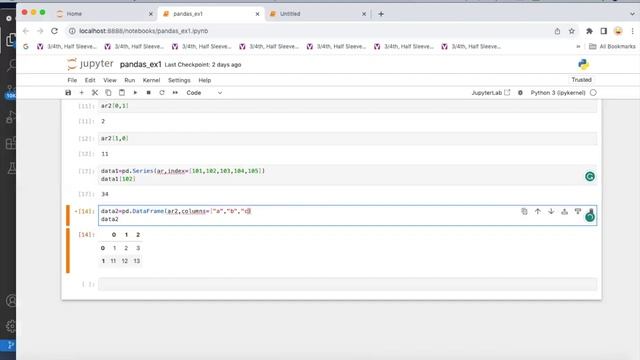This screenshot has width=640, height=360.
Task: Open the cell type Code dropdown
Action: point(204,93)
